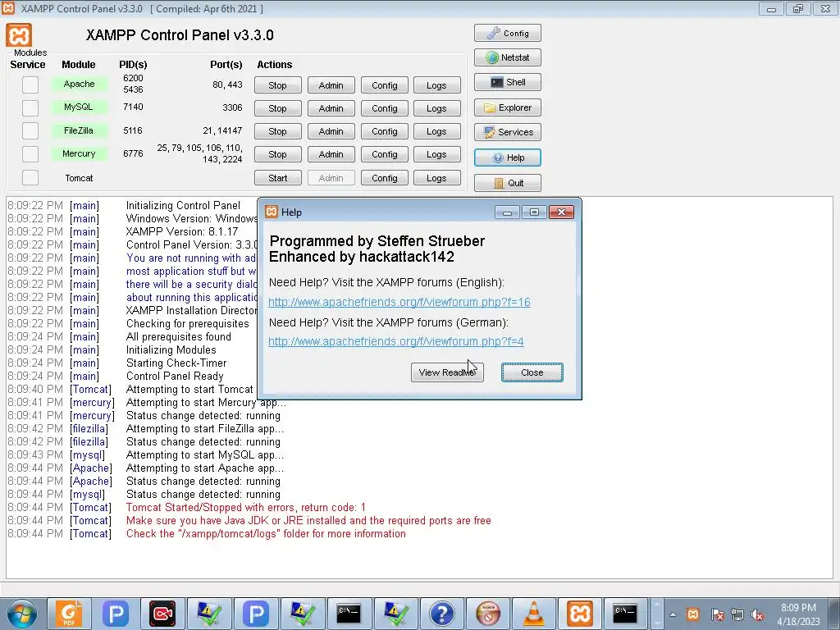Viewport: 840px width, 630px height.
Task: Click the Apache module label
Action: tap(79, 84)
